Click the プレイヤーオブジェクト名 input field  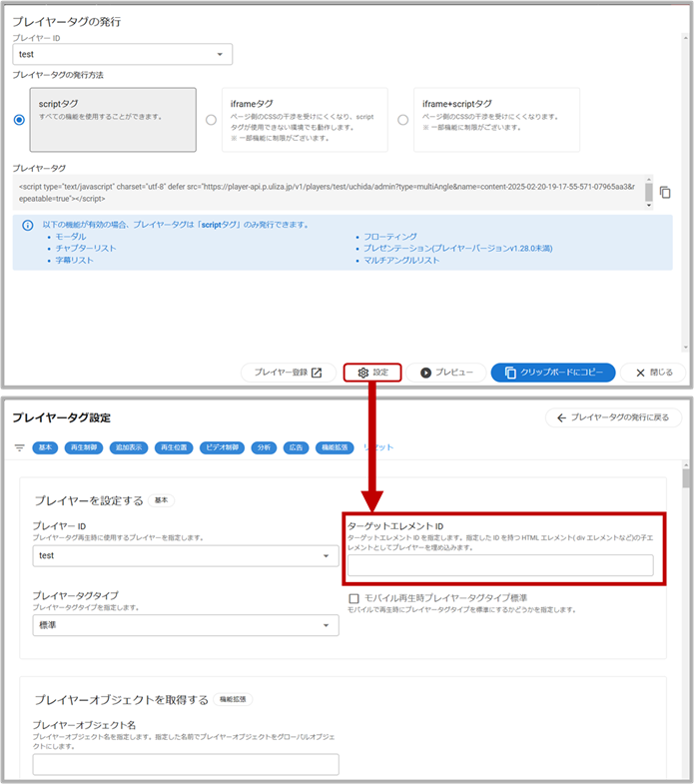[186, 764]
